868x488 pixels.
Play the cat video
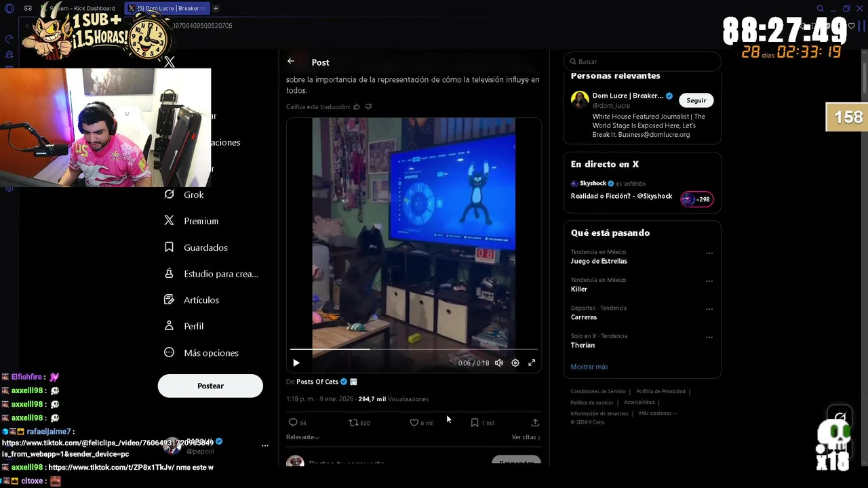296,363
